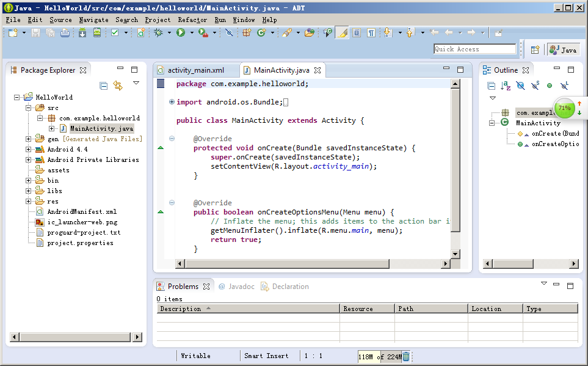Click Collapse All in Package Explorer
Viewport: 588px width, 366px height.
(x=104, y=86)
